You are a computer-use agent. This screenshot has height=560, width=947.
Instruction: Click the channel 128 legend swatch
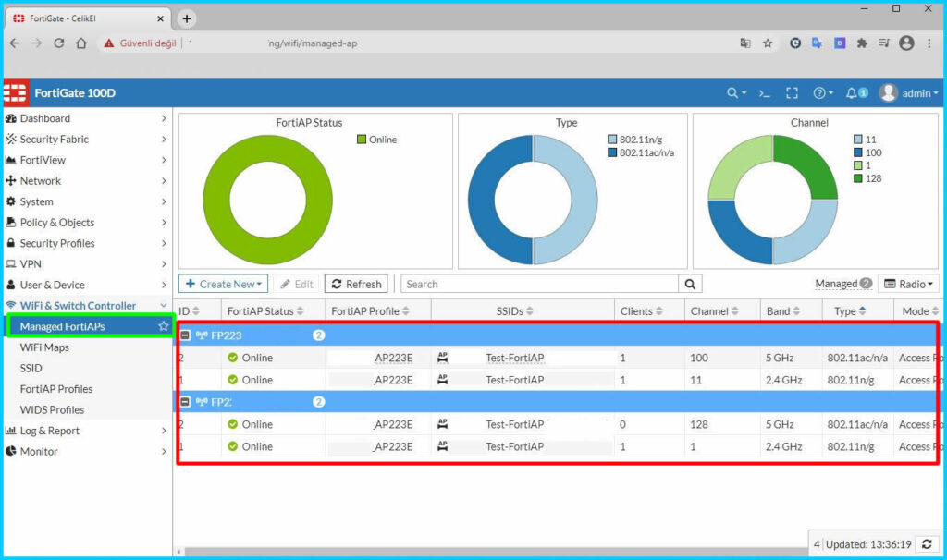(x=857, y=178)
